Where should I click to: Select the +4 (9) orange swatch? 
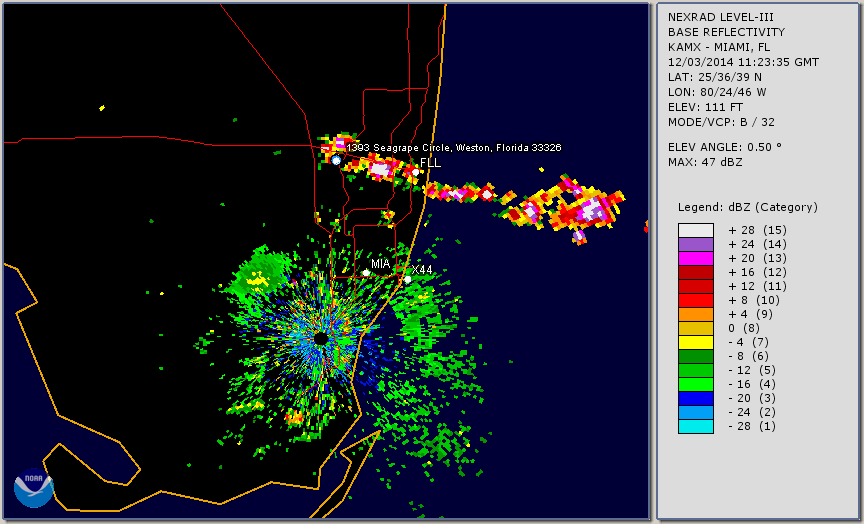(696, 315)
